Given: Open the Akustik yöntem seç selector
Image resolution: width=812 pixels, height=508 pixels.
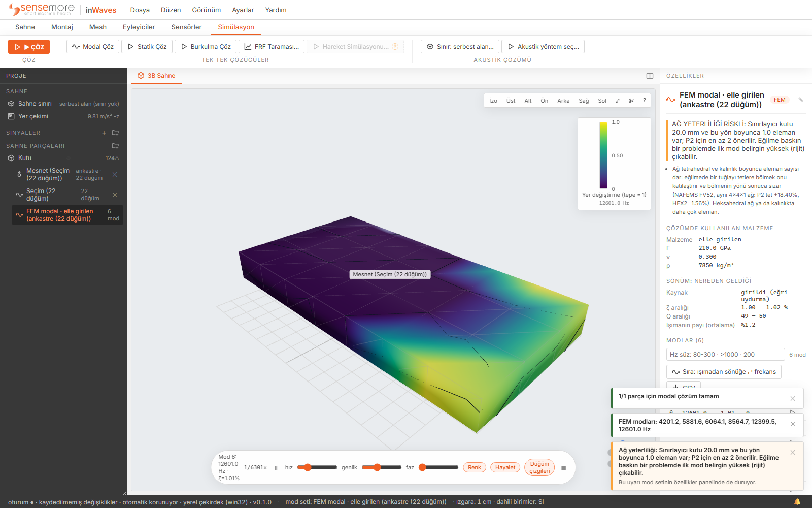Looking at the screenshot, I should point(543,47).
